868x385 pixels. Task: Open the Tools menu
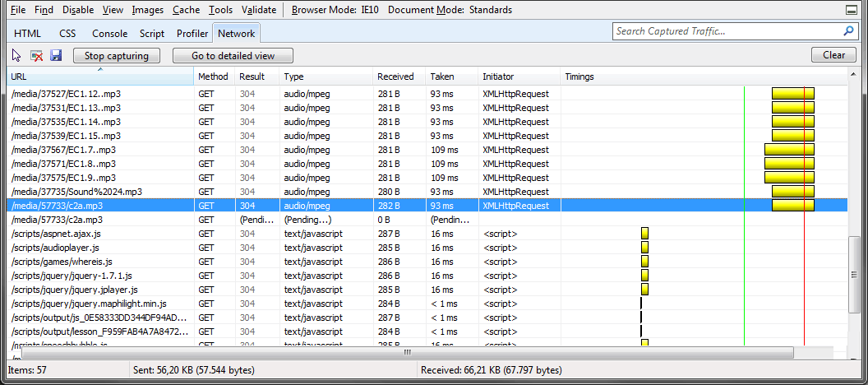pyautogui.click(x=221, y=10)
